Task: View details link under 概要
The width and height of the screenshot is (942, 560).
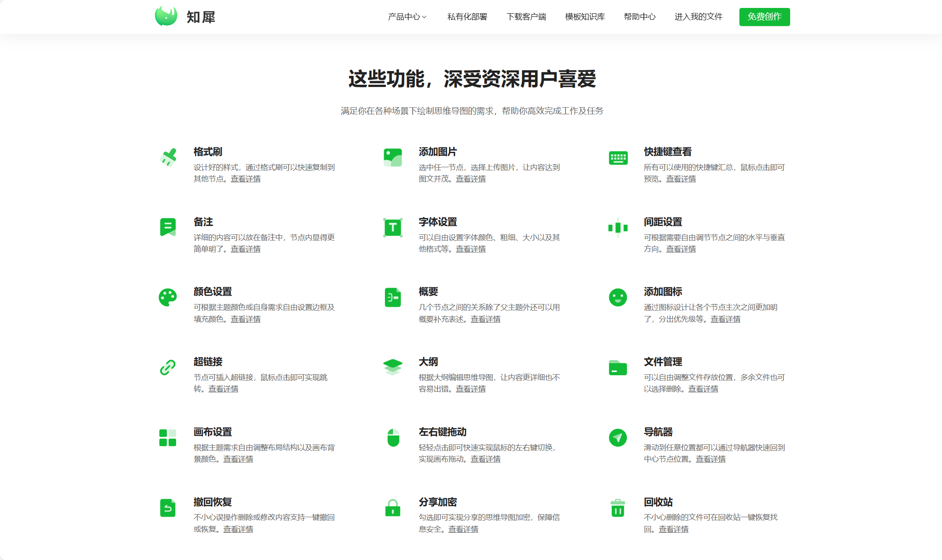Action: 486,319
